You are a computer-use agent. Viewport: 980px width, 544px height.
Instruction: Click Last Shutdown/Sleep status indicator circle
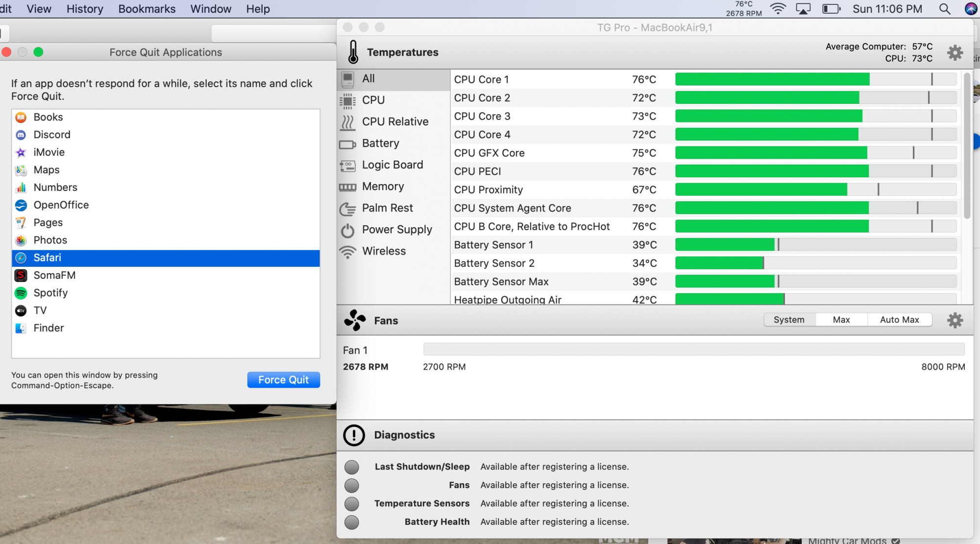[351, 467]
